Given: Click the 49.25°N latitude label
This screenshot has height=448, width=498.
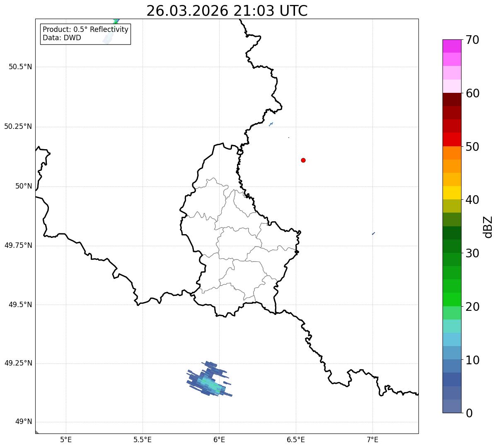Looking at the screenshot, I should pyautogui.click(x=18, y=363).
